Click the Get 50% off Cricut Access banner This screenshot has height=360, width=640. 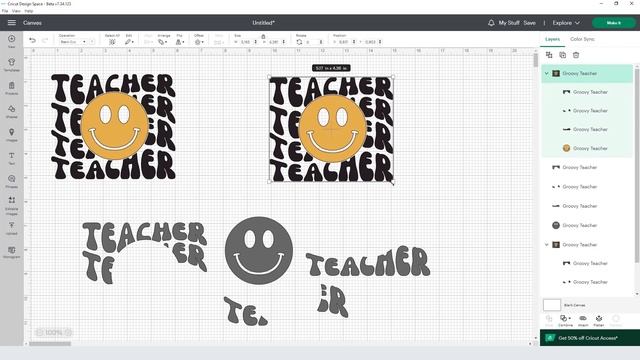(589, 338)
